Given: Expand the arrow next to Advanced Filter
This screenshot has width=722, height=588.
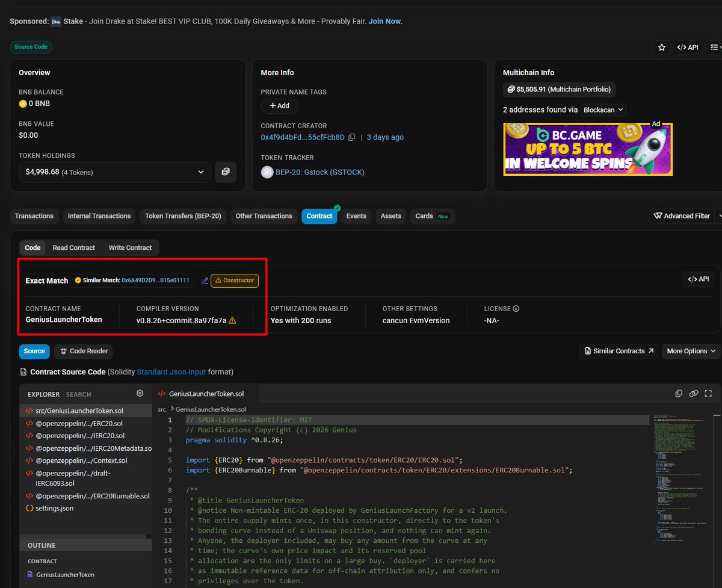Looking at the screenshot, I should tap(719, 216).
